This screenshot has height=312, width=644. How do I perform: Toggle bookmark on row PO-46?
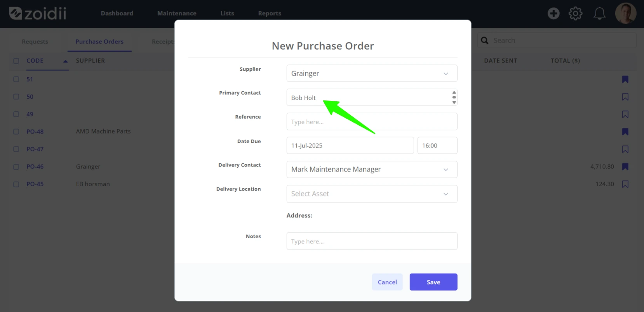(x=625, y=166)
